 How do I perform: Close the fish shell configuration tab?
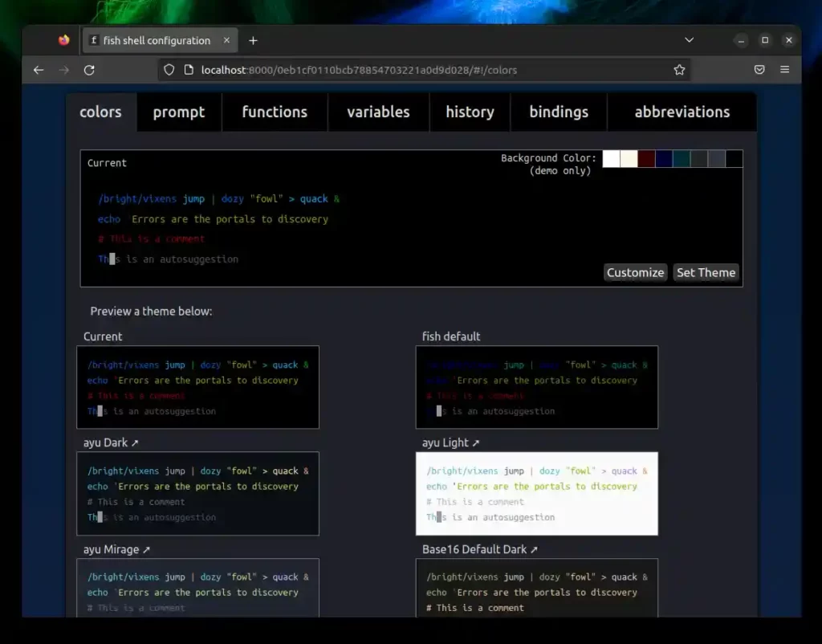tap(227, 40)
